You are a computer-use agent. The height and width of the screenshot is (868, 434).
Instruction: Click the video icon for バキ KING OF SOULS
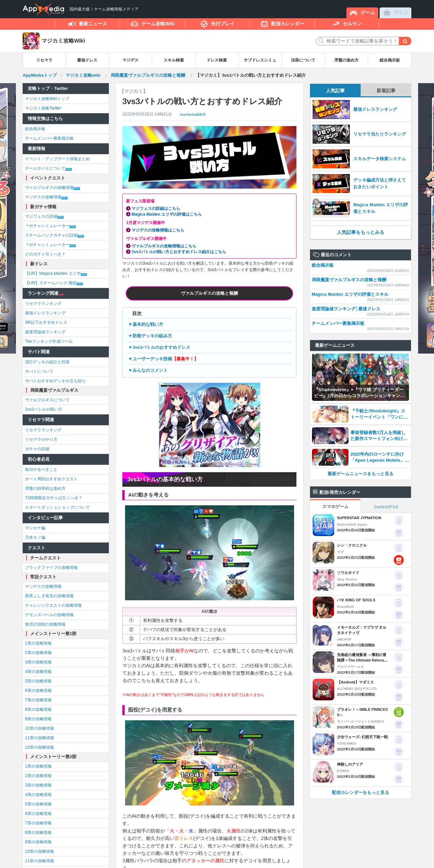pyautogui.click(x=399, y=615)
